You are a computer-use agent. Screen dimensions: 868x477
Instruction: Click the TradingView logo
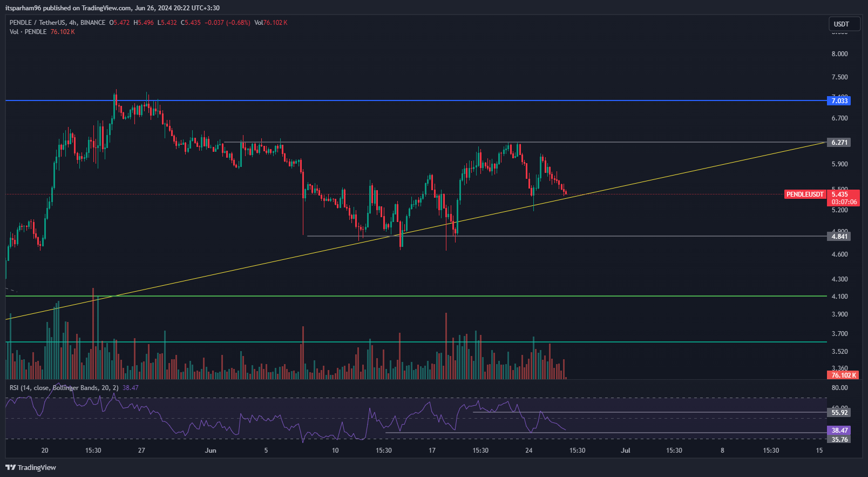31,467
